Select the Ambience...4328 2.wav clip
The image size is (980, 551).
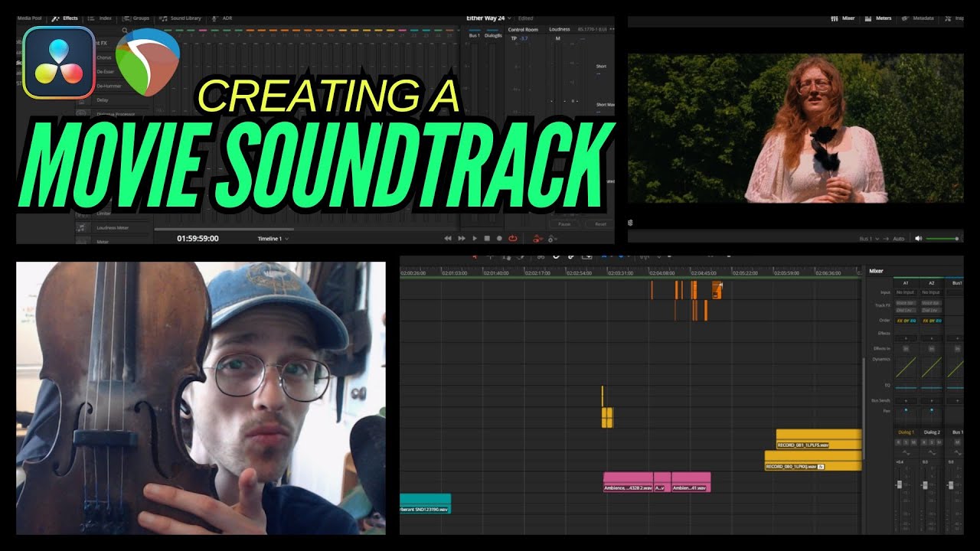point(628,482)
